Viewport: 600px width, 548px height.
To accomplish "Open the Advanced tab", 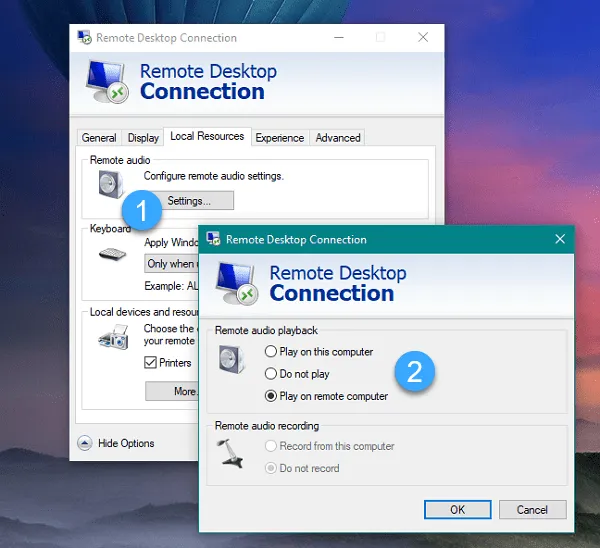I will point(338,138).
